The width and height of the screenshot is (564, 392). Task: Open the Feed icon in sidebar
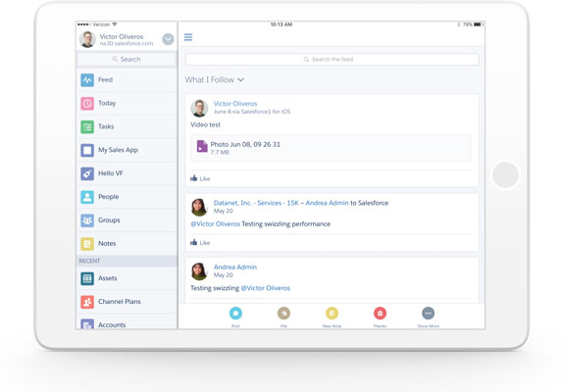coord(87,80)
